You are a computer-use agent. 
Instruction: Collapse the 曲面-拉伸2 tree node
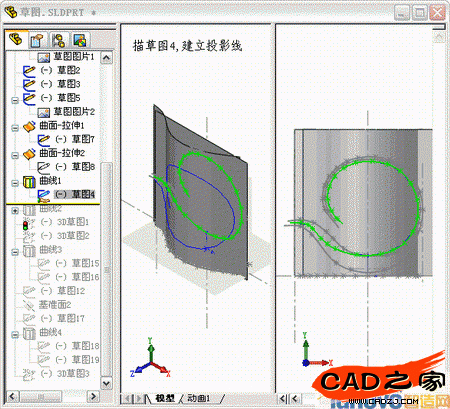click(15, 155)
